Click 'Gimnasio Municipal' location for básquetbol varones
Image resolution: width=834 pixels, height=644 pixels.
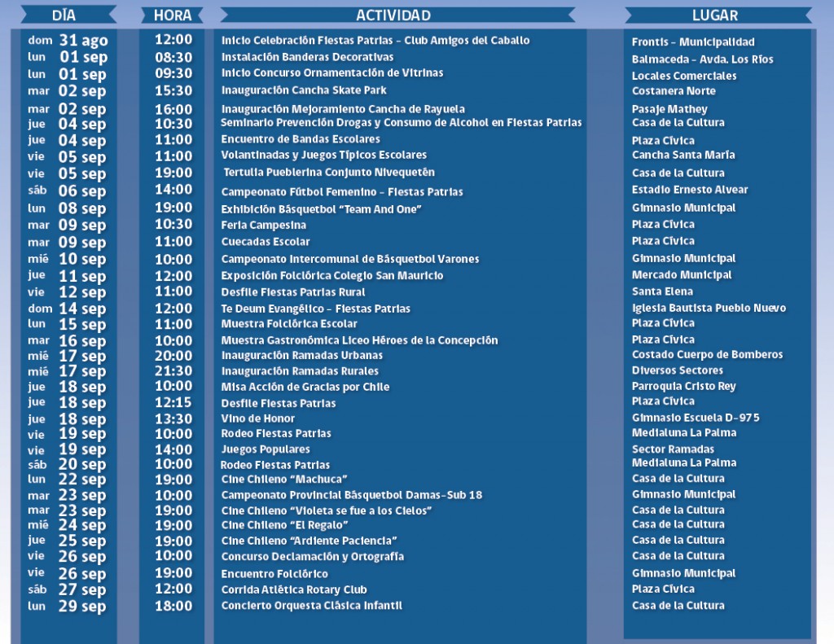tap(683, 257)
